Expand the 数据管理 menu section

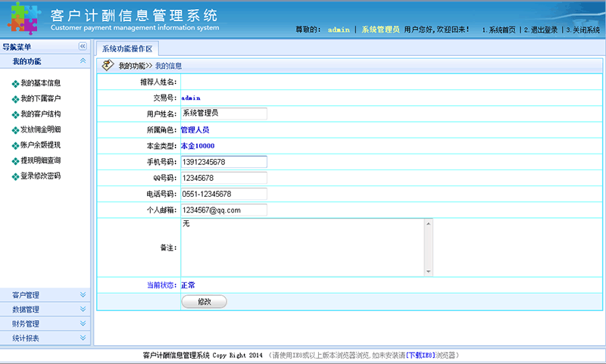point(83,309)
